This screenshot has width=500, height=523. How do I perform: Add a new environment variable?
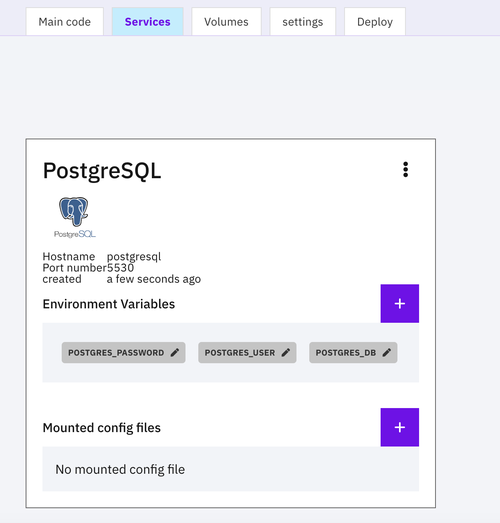pos(400,304)
